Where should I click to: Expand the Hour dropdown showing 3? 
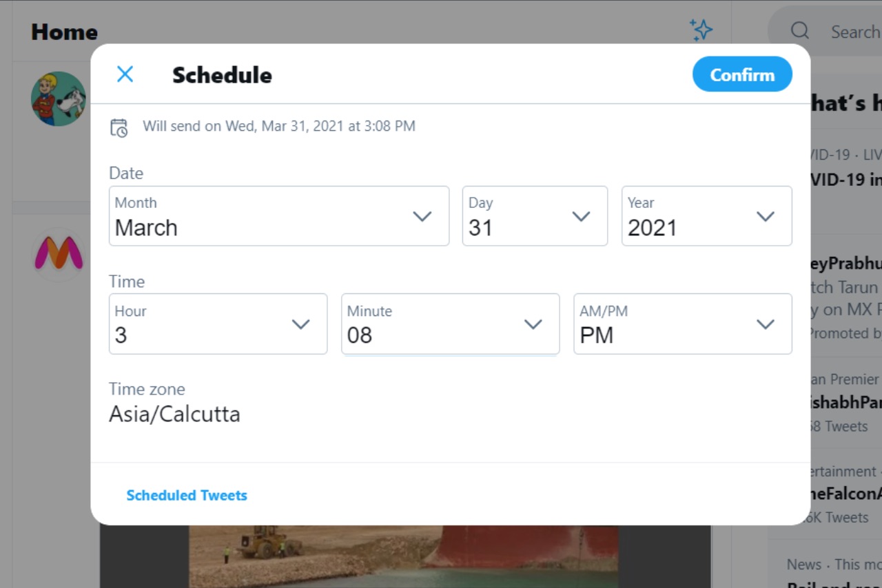pos(217,324)
